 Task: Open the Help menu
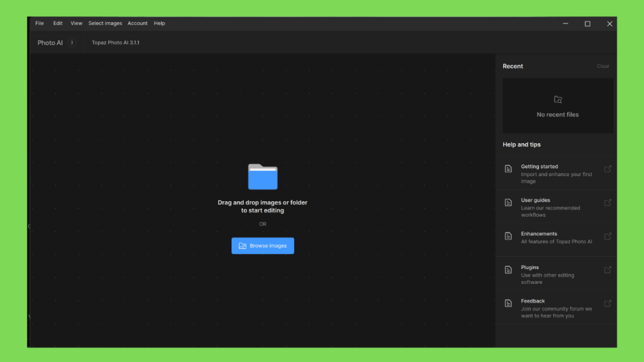pos(159,23)
